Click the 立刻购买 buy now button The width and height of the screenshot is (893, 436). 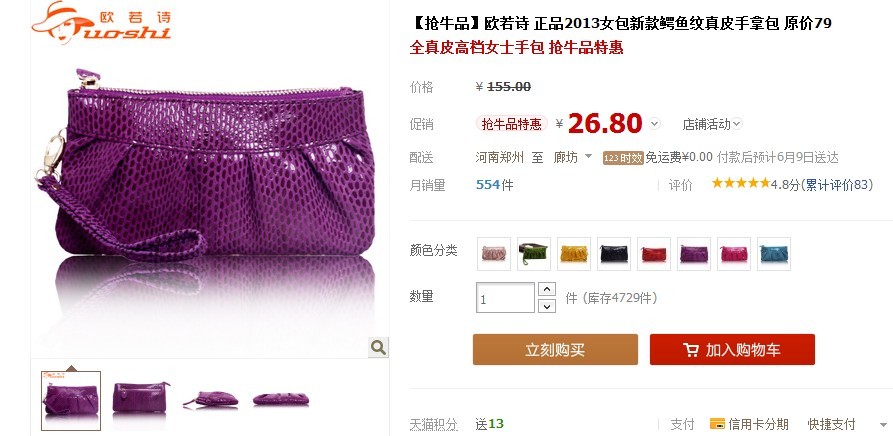pos(555,349)
